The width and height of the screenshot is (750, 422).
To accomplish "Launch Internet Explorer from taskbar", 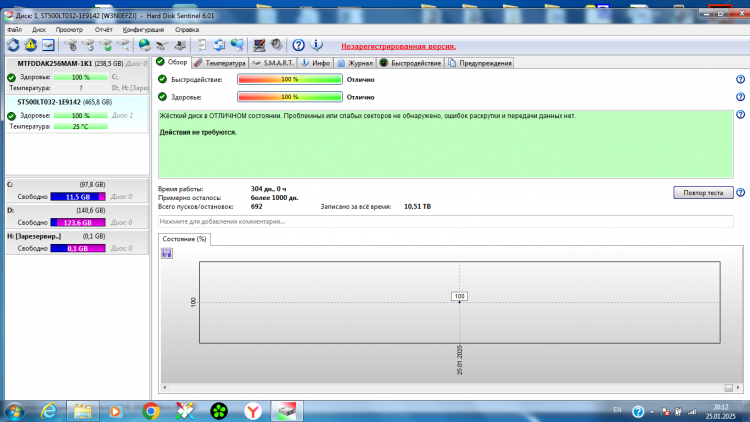I will 49,411.
